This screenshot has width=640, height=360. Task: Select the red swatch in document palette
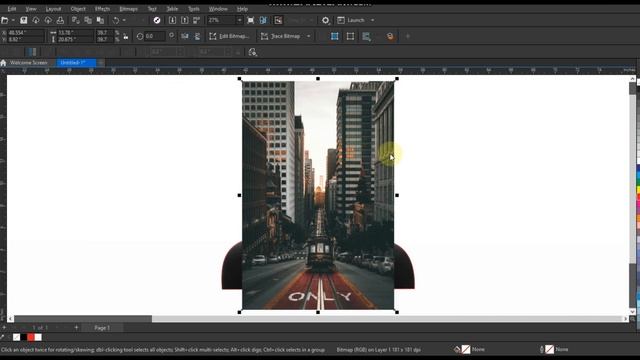point(31,337)
